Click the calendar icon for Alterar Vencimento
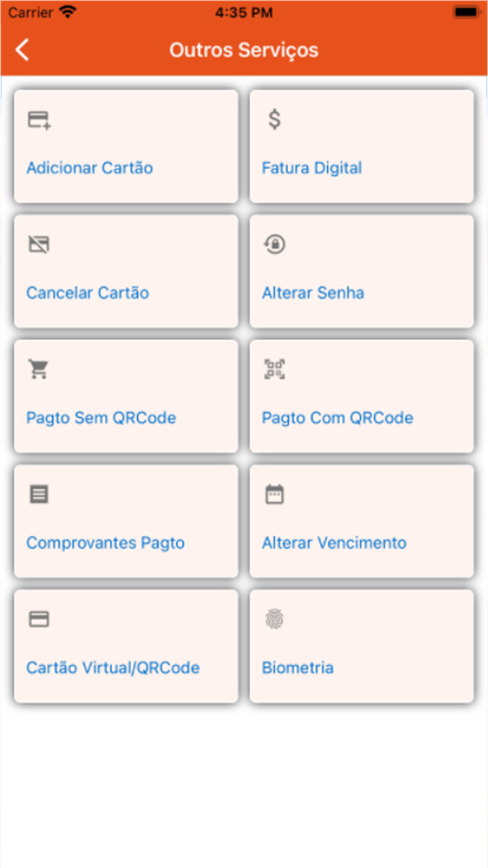The width and height of the screenshot is (488, 868). pos(275,494)
